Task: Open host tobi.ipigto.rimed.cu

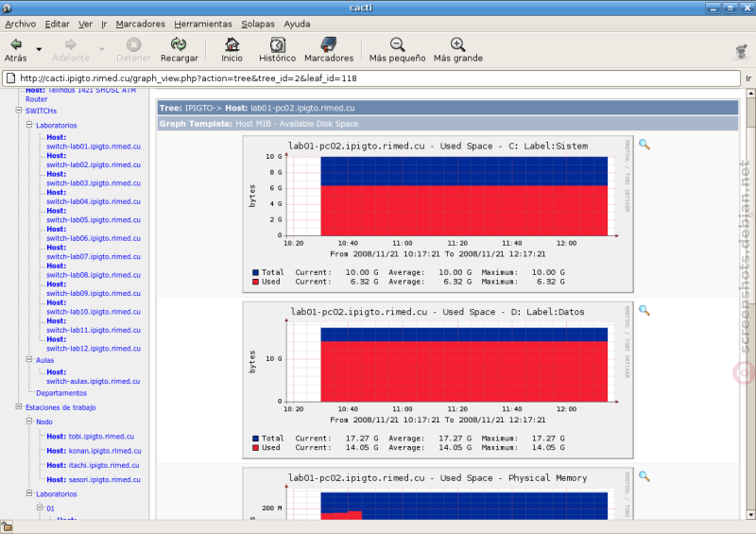Action: [91, 437]
